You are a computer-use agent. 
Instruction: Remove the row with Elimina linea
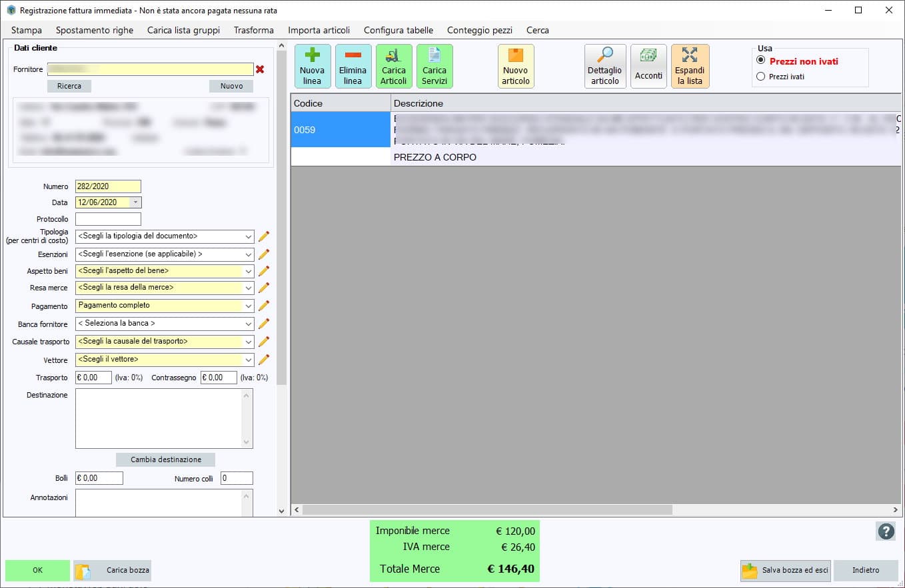[x=353, y=67]
